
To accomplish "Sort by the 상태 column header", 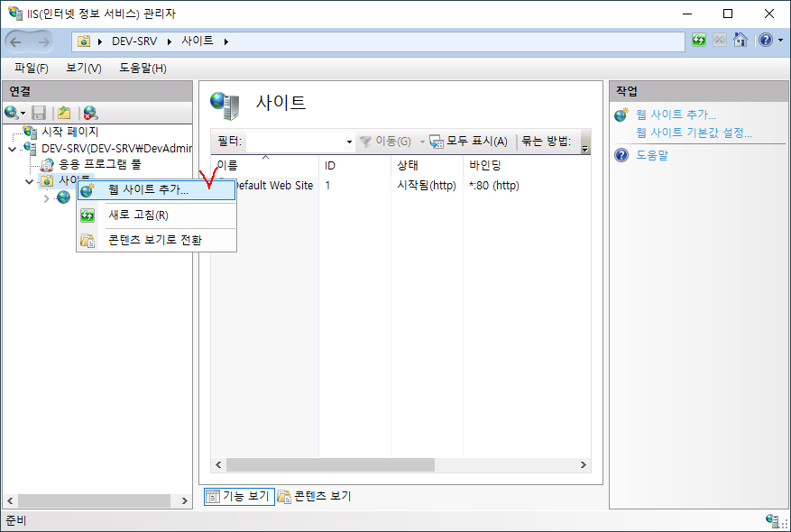I will click(427, 165).
